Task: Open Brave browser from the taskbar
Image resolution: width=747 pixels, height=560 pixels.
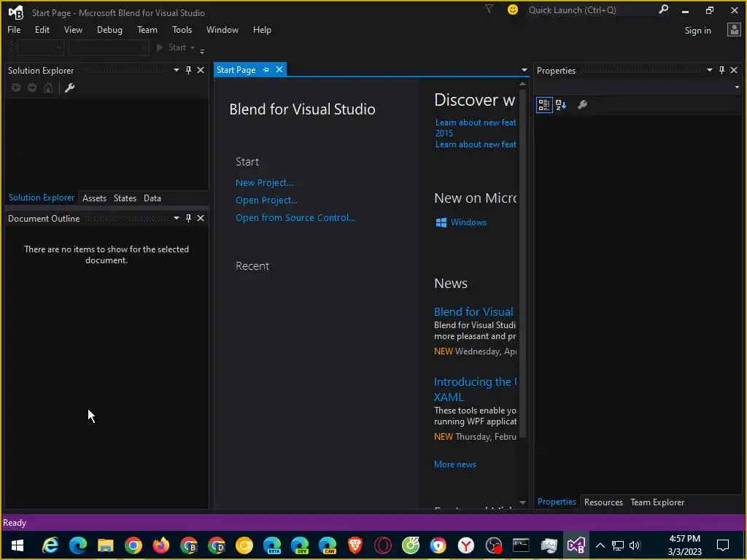Action: [355, 545]
